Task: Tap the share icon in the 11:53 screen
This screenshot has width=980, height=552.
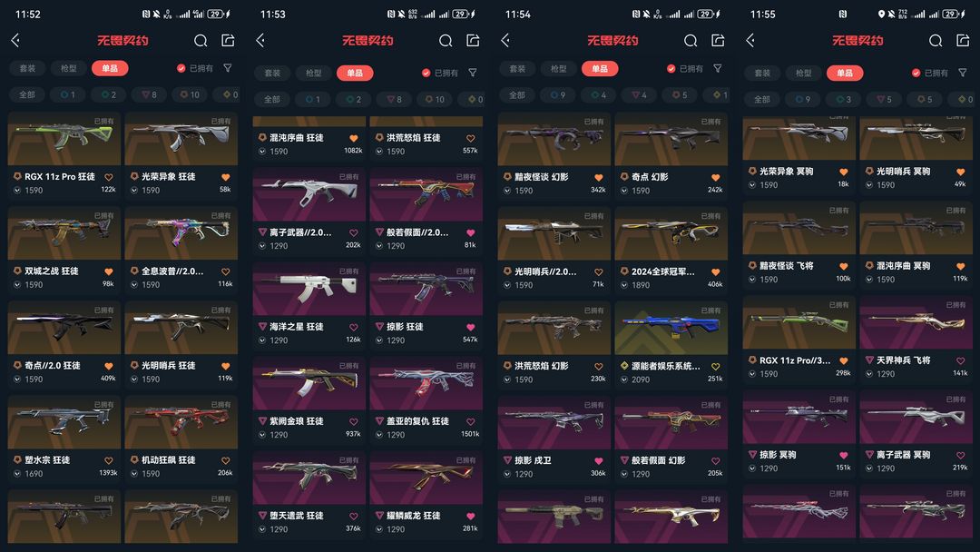Action: coord(473,41)
